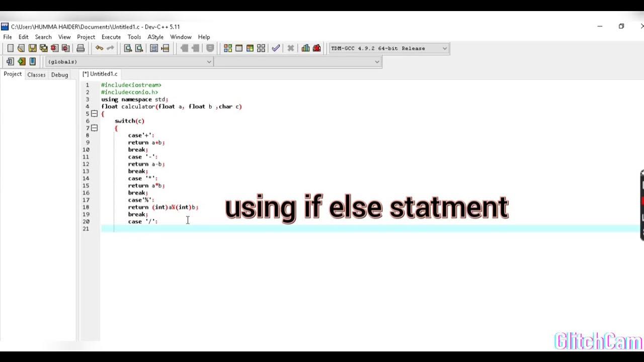
Task: Click the 'using namespace std;' line
Action: click(134, 100)
